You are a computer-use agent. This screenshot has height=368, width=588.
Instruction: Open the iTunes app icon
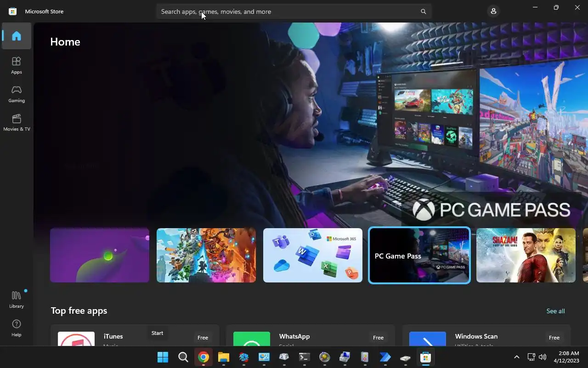[x=76, y=339]
